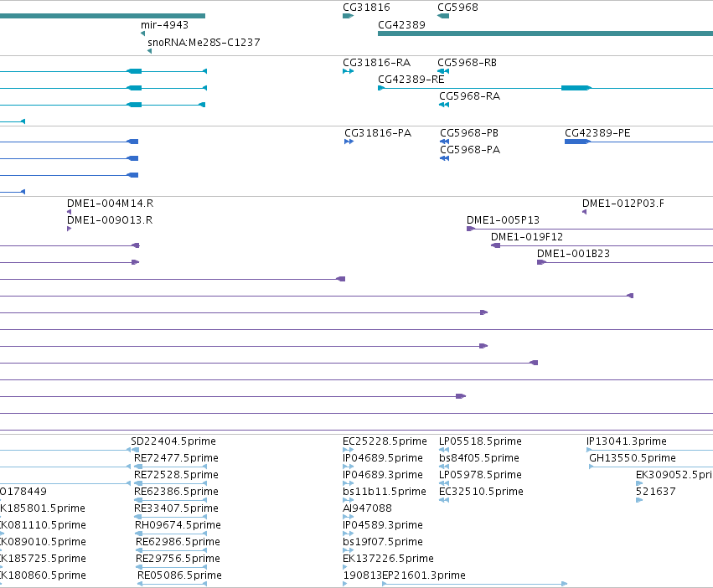Screen dimensions: 713x588
Task: Select the CG42389-PE coding exon block
Action: coord(576,142)
